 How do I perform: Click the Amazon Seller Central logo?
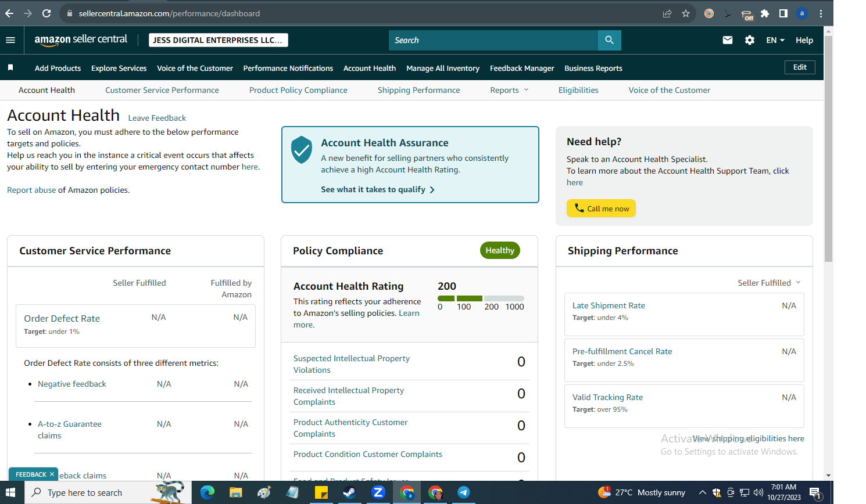pyautogui.click(x=81, y=39)
